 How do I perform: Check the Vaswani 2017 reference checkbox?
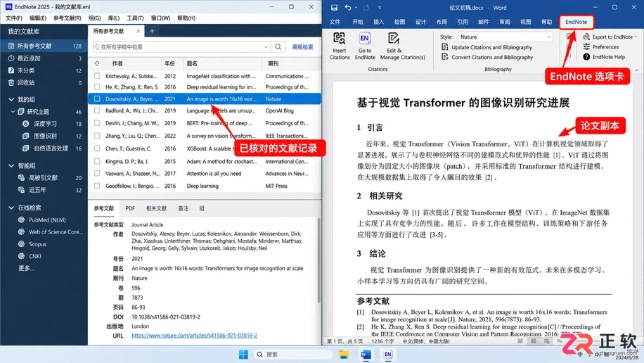97,174
